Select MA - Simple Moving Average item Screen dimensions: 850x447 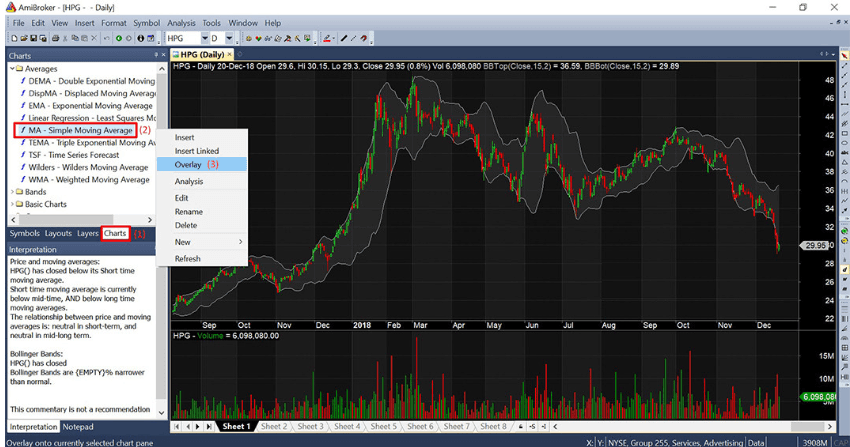80,131
